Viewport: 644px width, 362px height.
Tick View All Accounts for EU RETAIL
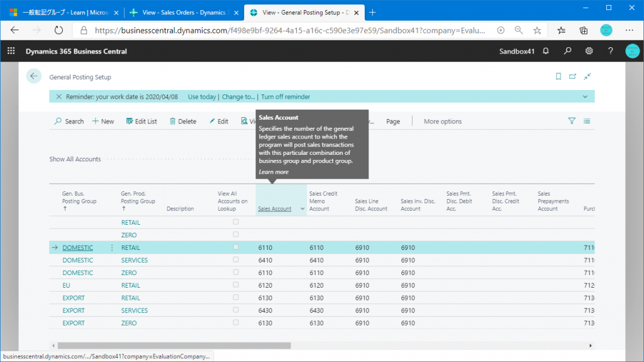236,285
